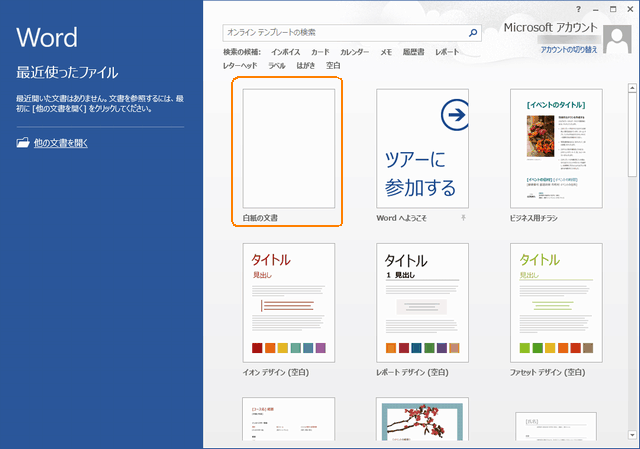Click the scrollbar down arrow
Image resolution: width=640 pixels, height=449 pixels.
point(632,435)
